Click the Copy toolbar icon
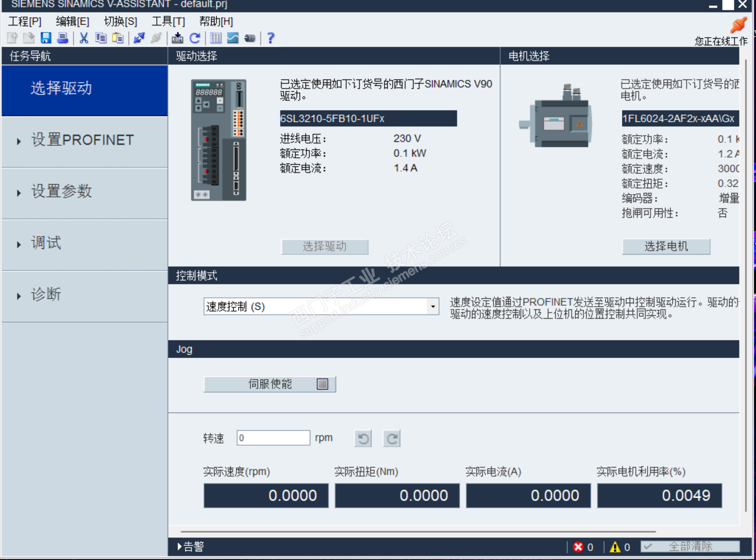This screenshot has height=560, width=756. click(101, 38)
